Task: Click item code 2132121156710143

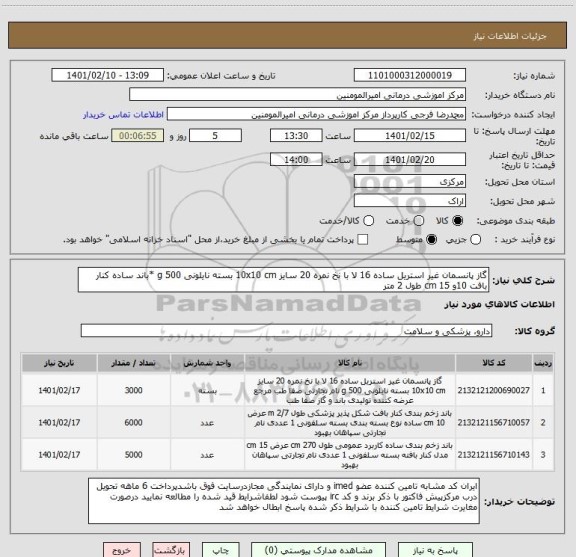Action: coord(494,454)
